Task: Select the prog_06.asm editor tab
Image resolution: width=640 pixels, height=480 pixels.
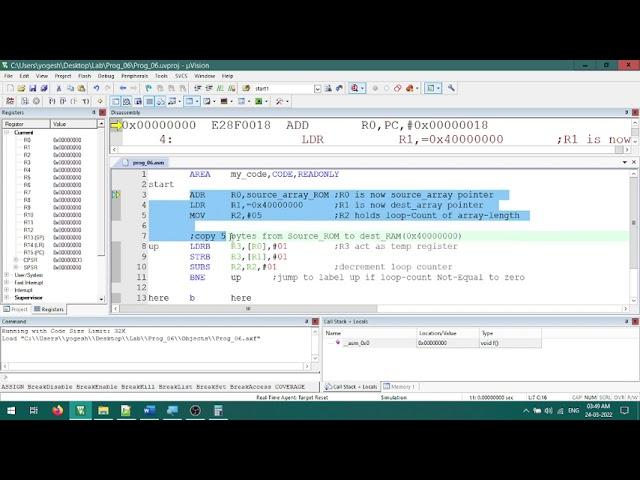Action: click(x=144, y=162)
